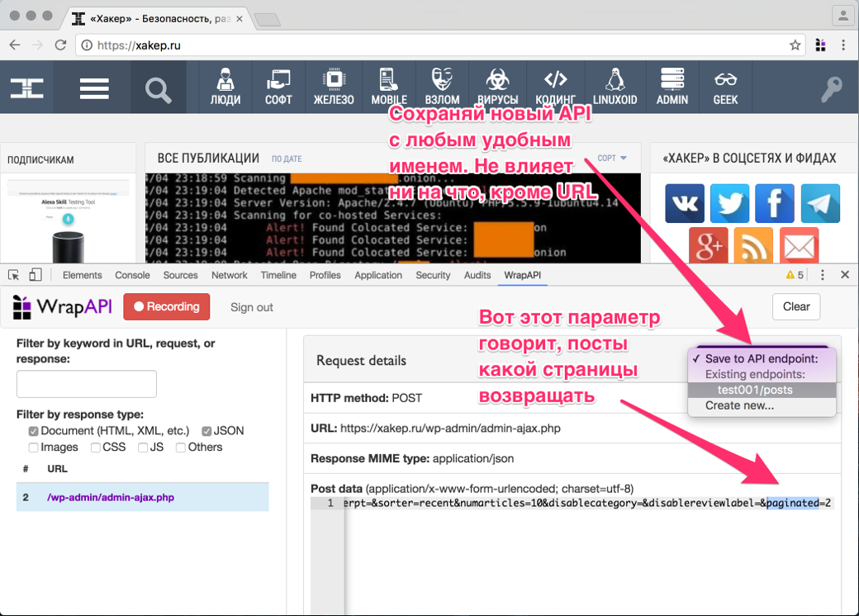Screen dimensions: 859x616
Task: Open the RSS feed icon
Action: tap(753, 247)
